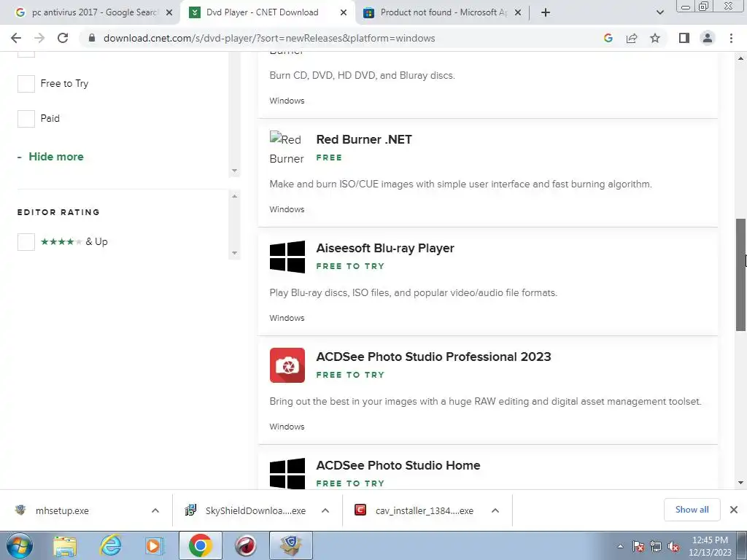The width and height of the screenshot is (747, 560).
Task: Collapse filters with Hide more
Action: [x=50, y=157]
